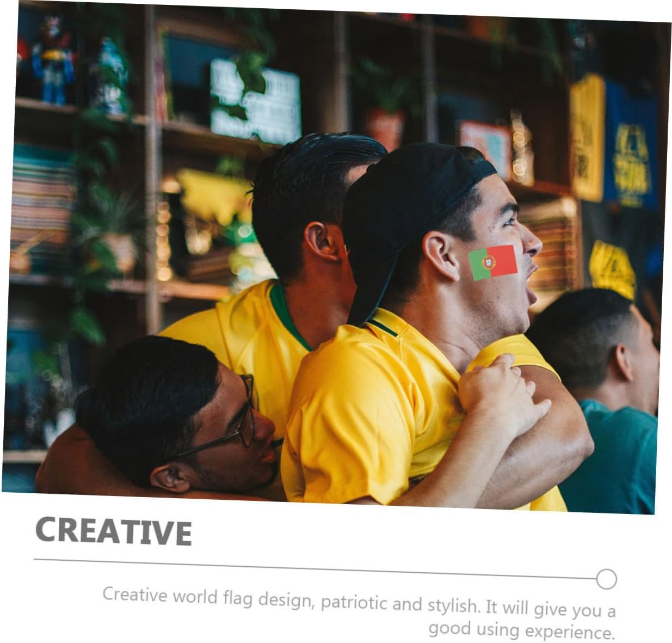The width and height of the screenshot is (672, 643).
Task: Click the man in the teal shirt
Action: [604, 400]
